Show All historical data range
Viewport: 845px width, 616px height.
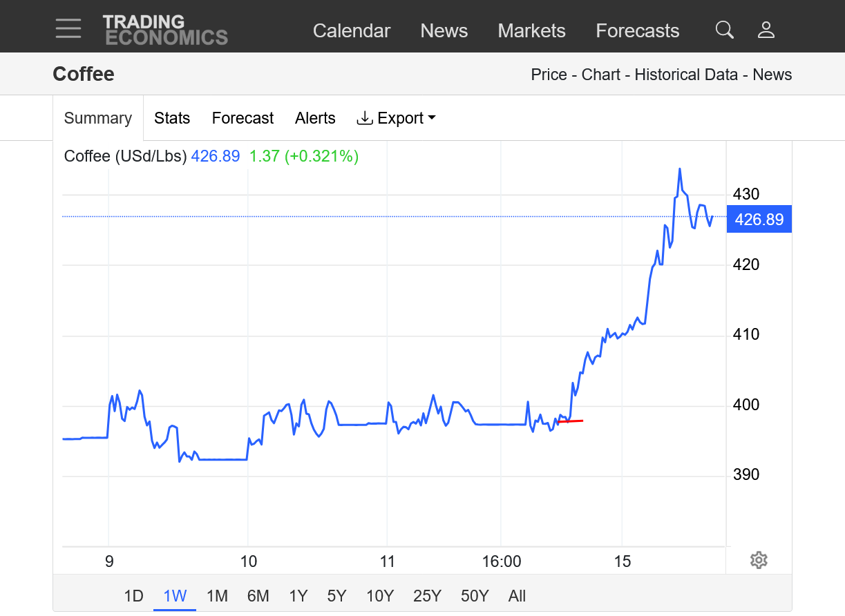click(x=517, y=596)
